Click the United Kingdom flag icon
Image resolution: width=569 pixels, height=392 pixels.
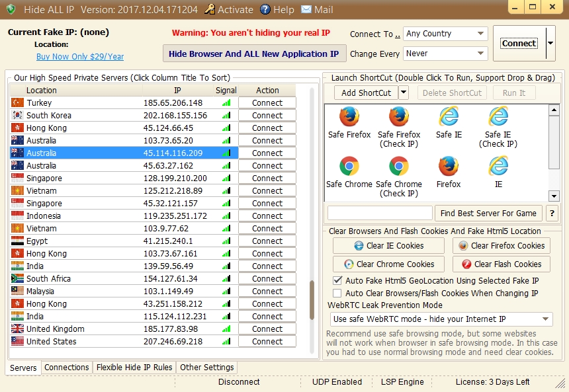[x=17, y=329]
